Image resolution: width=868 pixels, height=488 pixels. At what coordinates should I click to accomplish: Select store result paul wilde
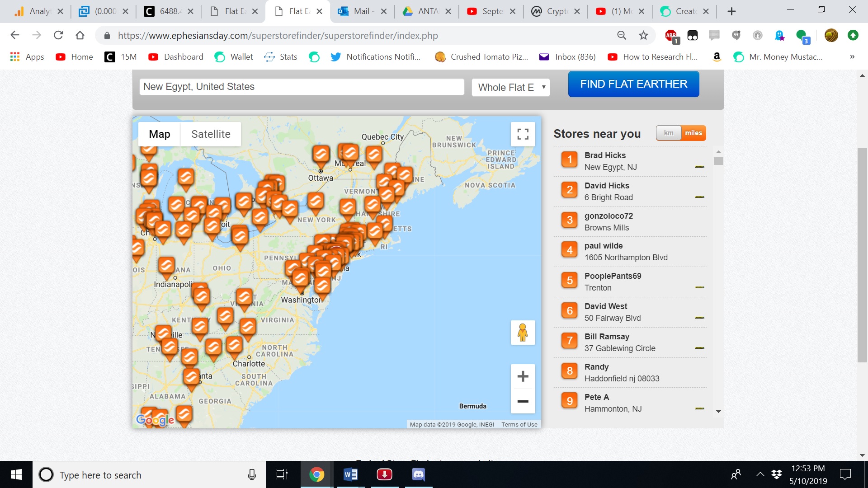click(x=630, y=252)
